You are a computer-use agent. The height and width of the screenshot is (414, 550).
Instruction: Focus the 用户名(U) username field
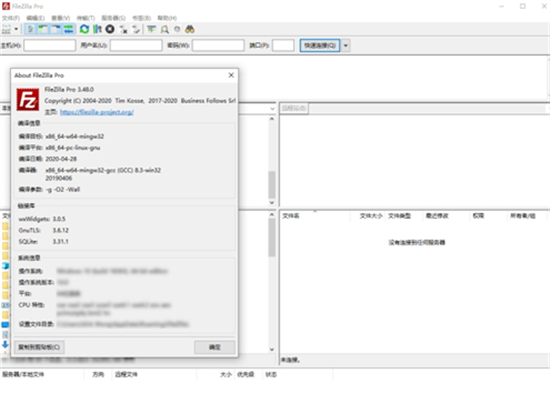tap(136, 45)
